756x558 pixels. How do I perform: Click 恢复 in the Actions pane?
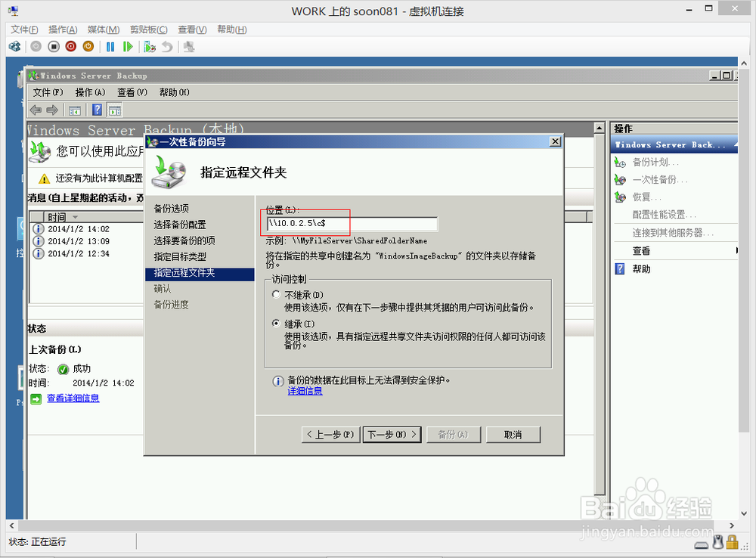coord(646,197)
